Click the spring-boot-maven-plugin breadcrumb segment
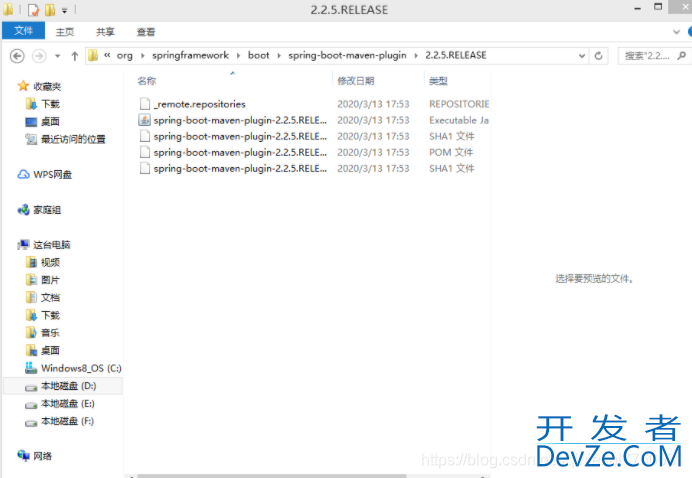 pos(347,56)
